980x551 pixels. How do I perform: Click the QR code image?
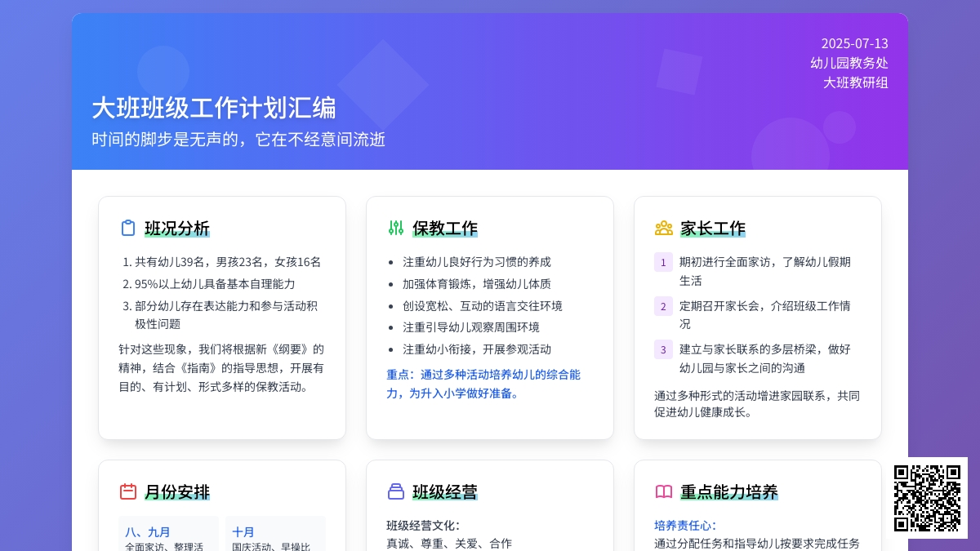[x=927, y=498]
